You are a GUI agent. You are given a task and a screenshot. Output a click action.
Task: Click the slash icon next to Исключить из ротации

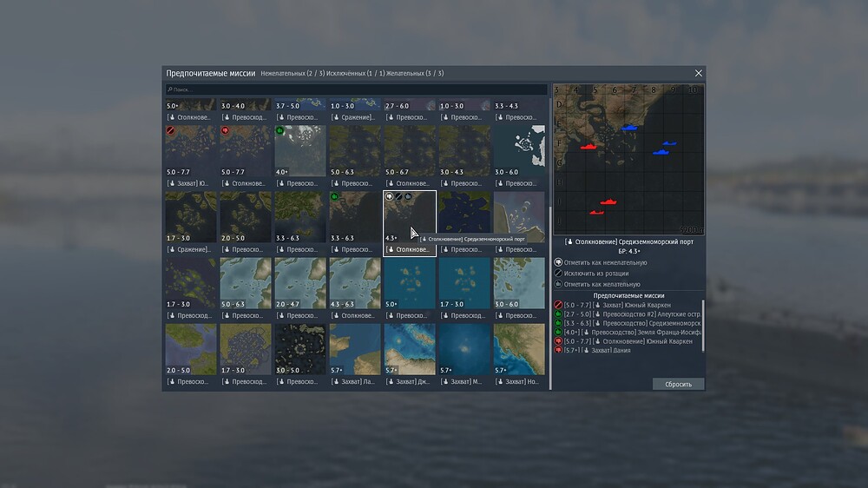[558, 273]
